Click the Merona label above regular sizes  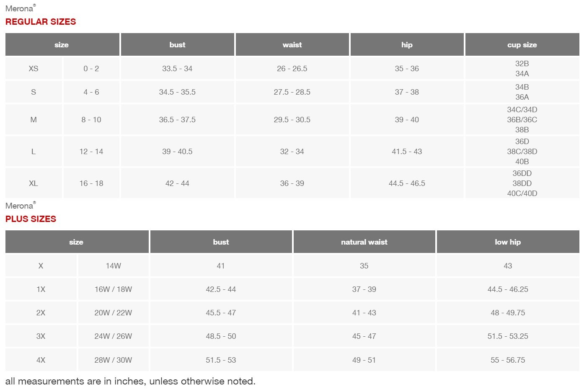(20, 8)
